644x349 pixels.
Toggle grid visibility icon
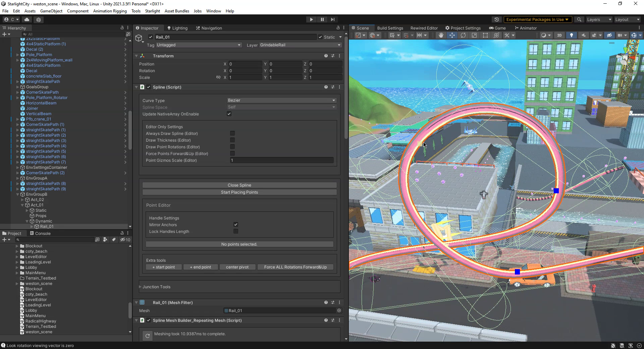click(392, 35)
